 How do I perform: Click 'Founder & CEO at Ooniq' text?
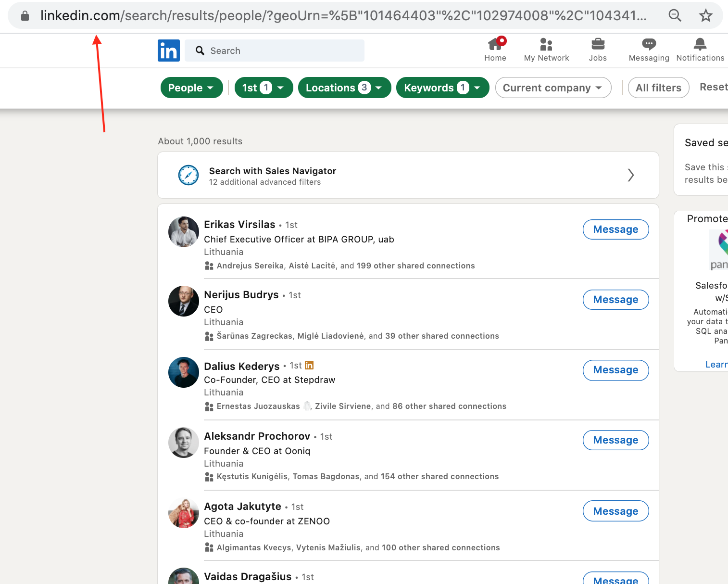257,451
